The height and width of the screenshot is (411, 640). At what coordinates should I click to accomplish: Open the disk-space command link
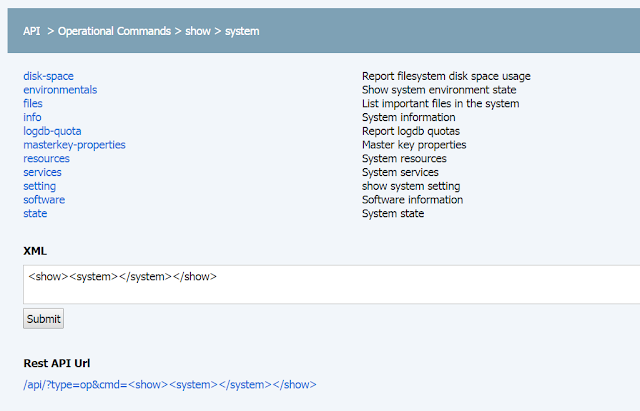(48, 76)
